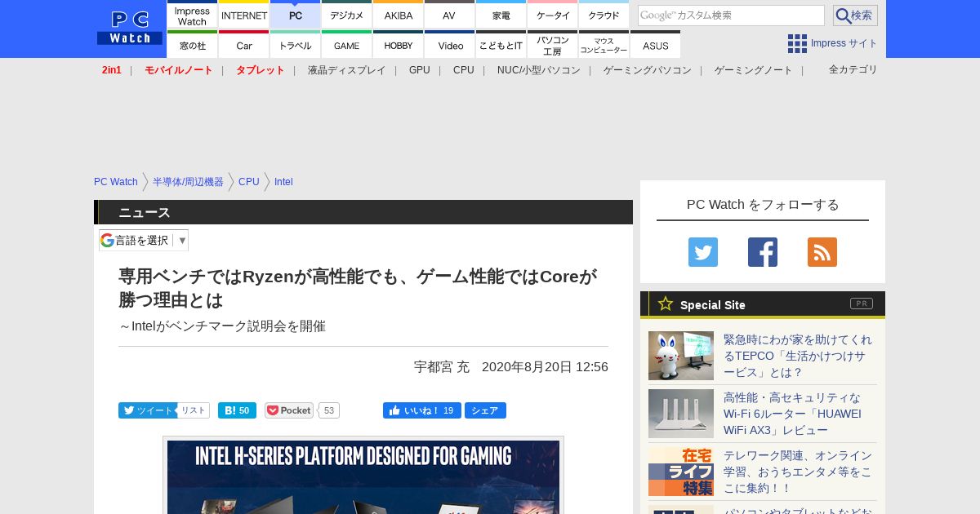Open the 窓の杜 tab
The height and width of the screenshot is (514, 980).
point(192,45)
